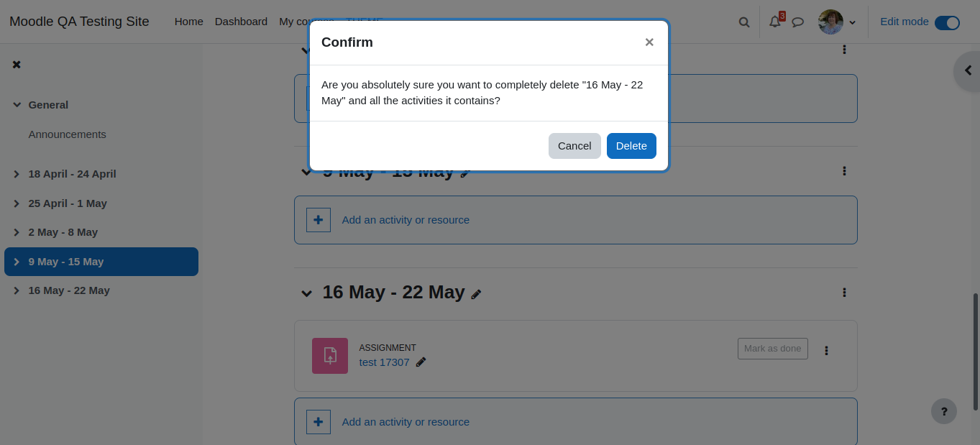Open notifications bell icon
The image size is (980, 445).
point(774,22)
